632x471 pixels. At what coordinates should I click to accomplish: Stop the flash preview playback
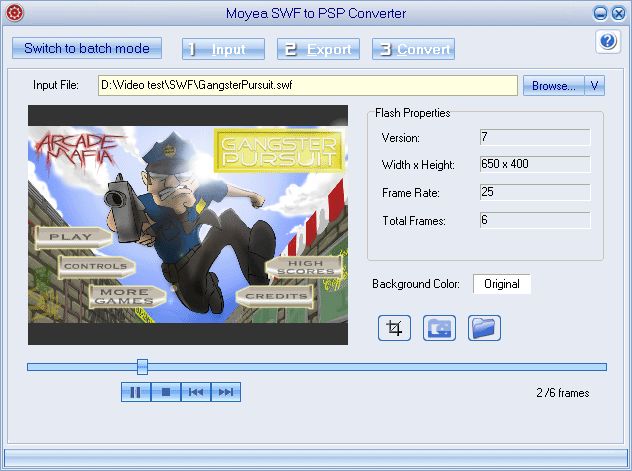pyautogui.click(x=166, y=392)
